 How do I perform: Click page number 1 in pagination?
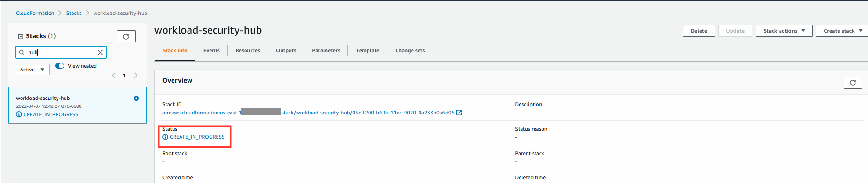click(x=124, y=76)
